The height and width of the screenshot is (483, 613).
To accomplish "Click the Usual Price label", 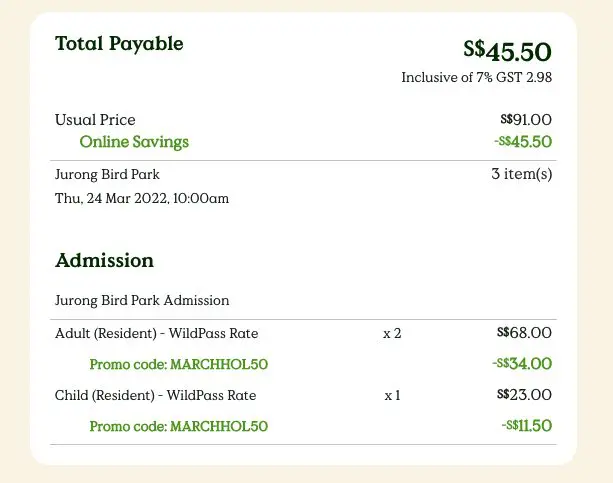I will pos(95,120).
